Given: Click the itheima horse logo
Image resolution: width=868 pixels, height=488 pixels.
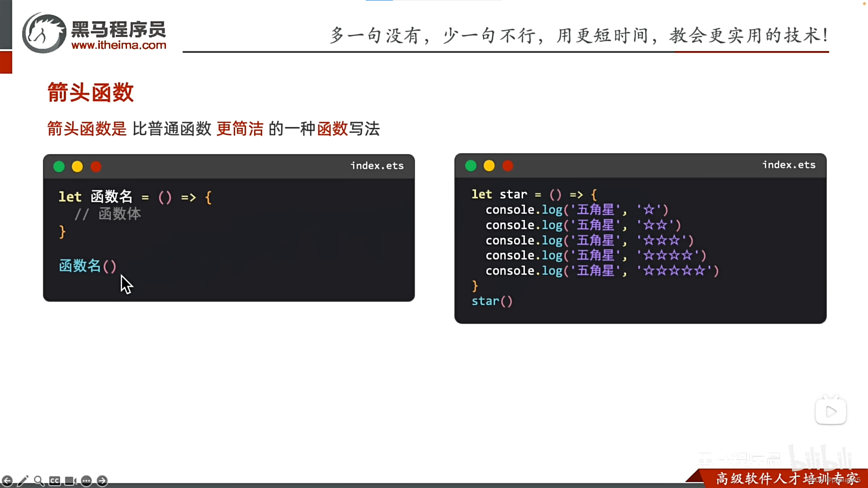Looking at the screenshot, I should click(x=44, y=33).
